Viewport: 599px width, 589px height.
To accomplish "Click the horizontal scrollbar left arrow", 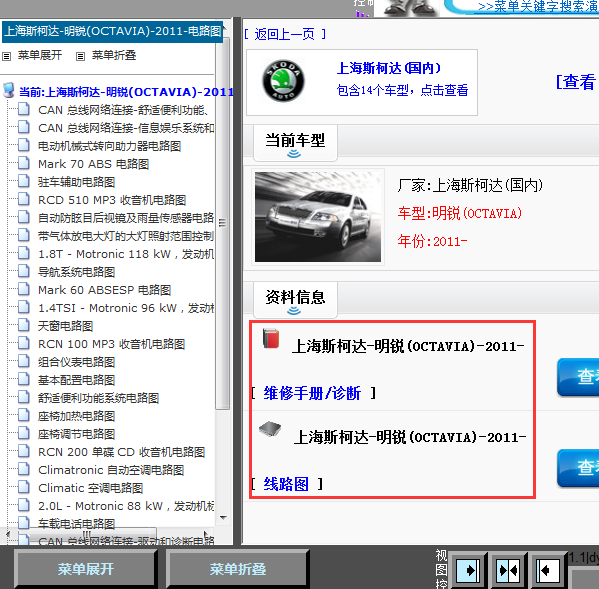I will pos(8,534).
